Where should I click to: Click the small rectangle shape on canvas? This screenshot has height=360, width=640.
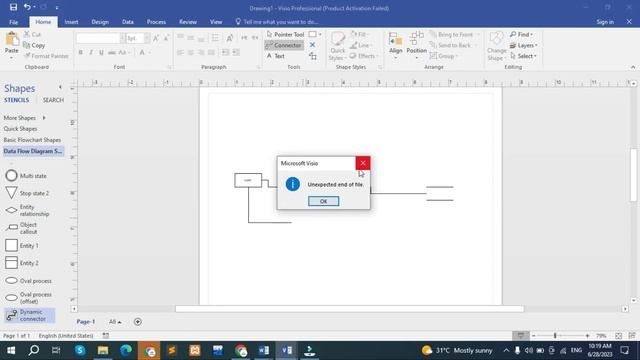tap(248, 180)
